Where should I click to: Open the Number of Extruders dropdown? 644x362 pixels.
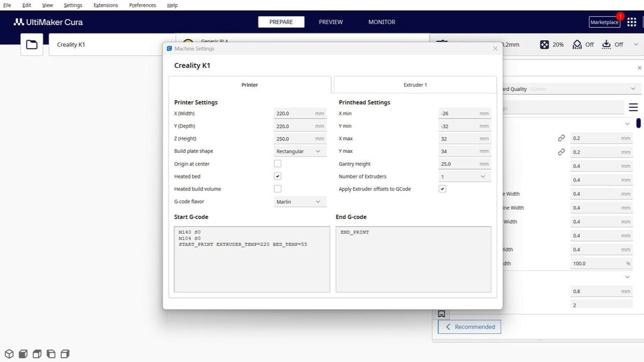point(464,176)
